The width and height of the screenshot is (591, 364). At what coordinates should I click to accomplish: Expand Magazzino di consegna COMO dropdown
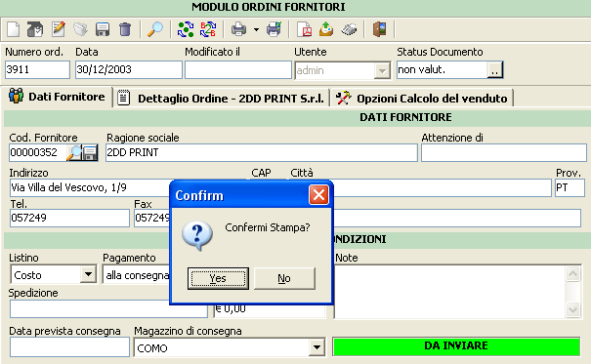click(317, 347)
